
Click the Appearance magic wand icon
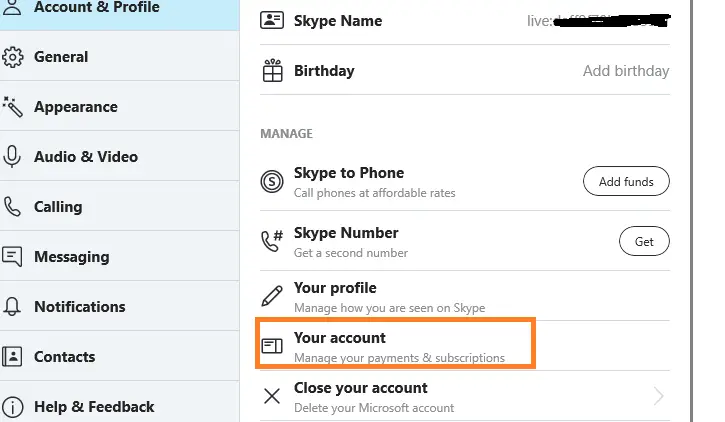click(x=12, y=107)
